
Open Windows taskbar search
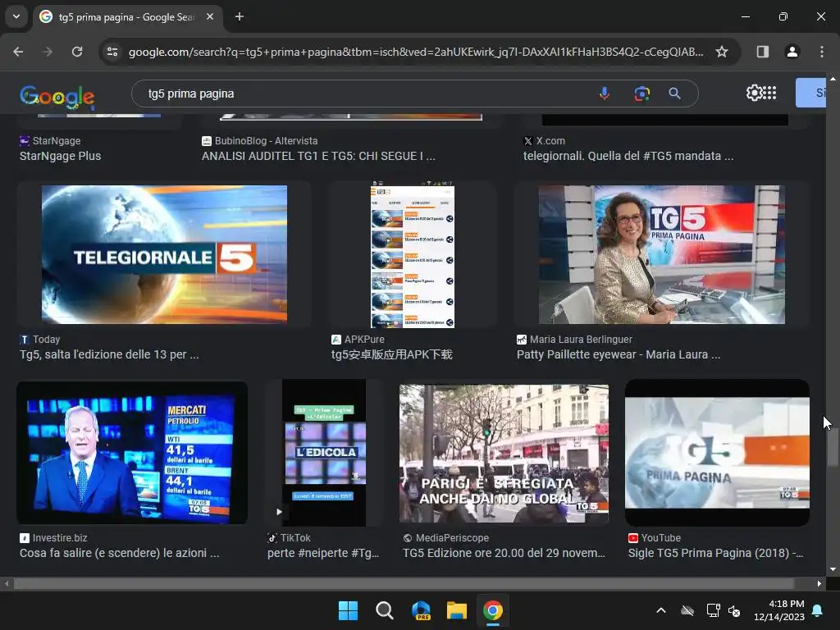click(x=384, y=610)
